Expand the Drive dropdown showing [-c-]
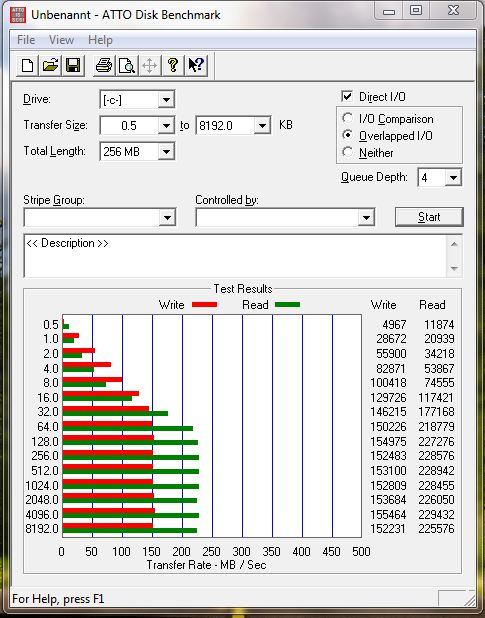Viewport: 485px width, 618px height. (x=166, y=100)
